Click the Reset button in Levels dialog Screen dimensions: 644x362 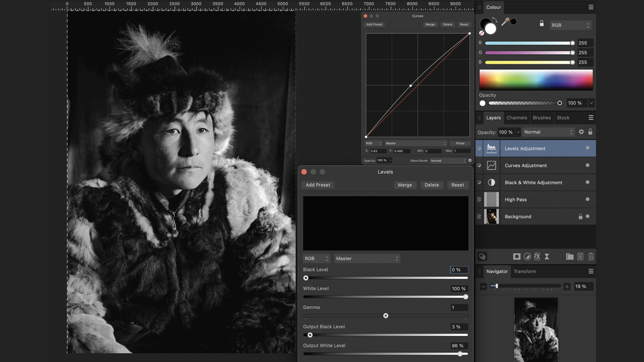pos(457,184)
